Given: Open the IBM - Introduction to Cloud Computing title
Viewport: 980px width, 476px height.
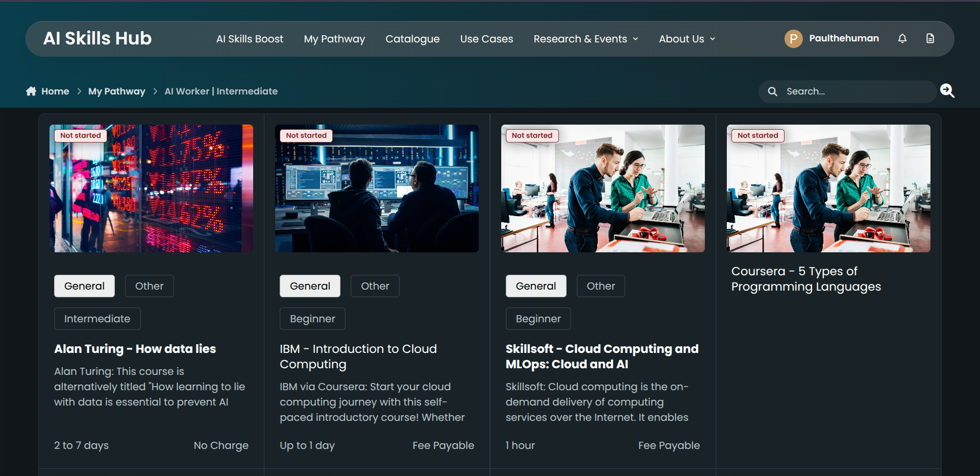Looking at the screenshot, I should coord(358,356).
